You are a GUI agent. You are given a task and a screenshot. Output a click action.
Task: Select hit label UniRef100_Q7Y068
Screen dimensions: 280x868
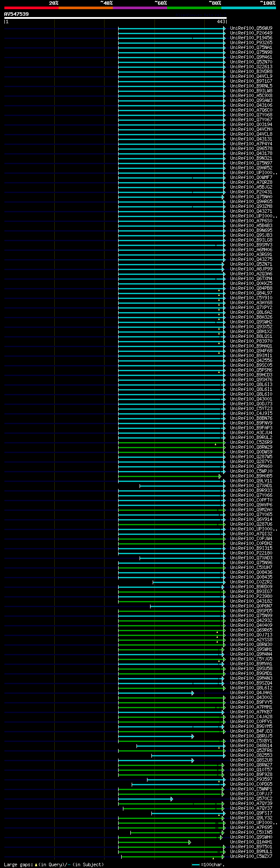[251, 115]
